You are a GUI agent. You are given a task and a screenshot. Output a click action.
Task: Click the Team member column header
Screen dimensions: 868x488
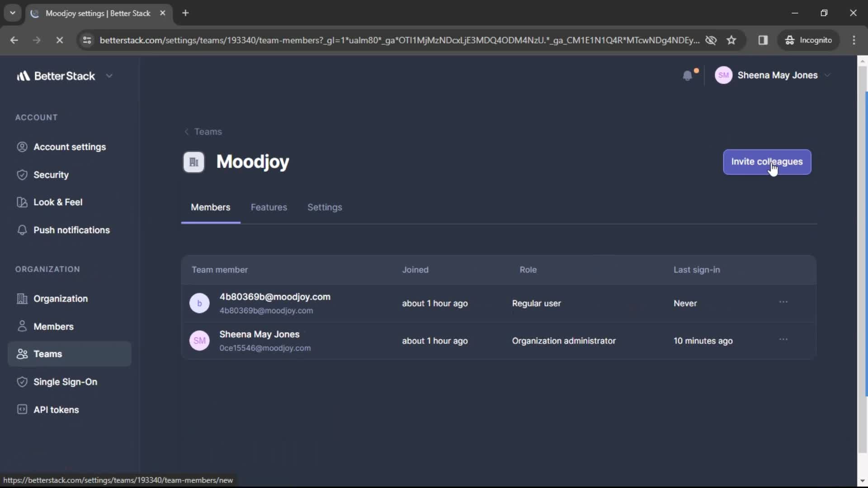tap(219, 270)
